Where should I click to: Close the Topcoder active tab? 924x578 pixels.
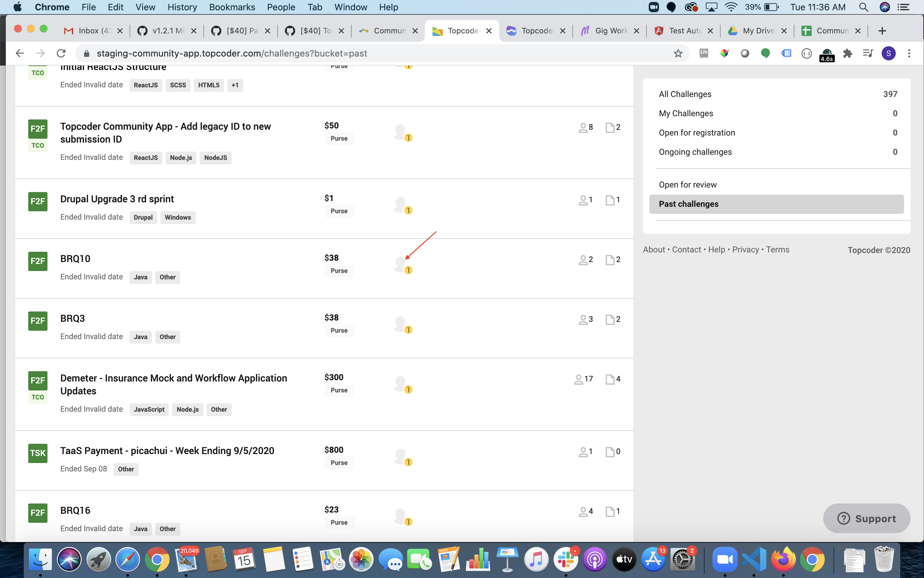pyautogui.click(x=489, y=31)
